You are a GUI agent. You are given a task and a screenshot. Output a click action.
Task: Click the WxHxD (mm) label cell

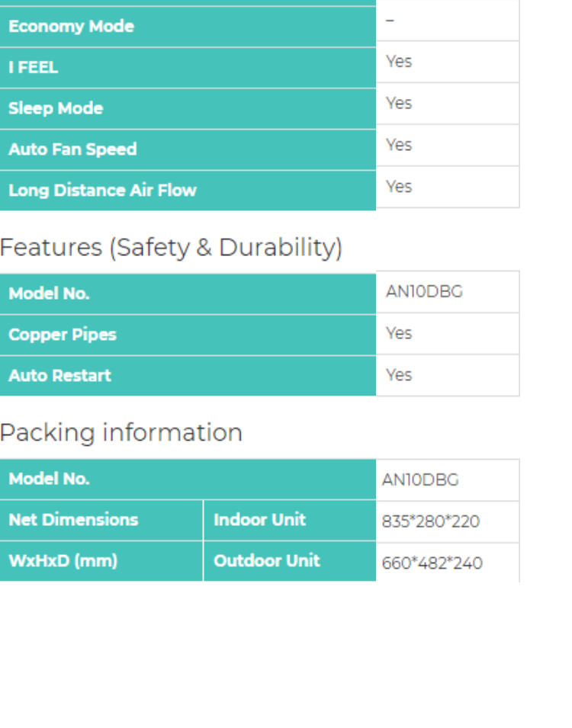click(63, 561)
